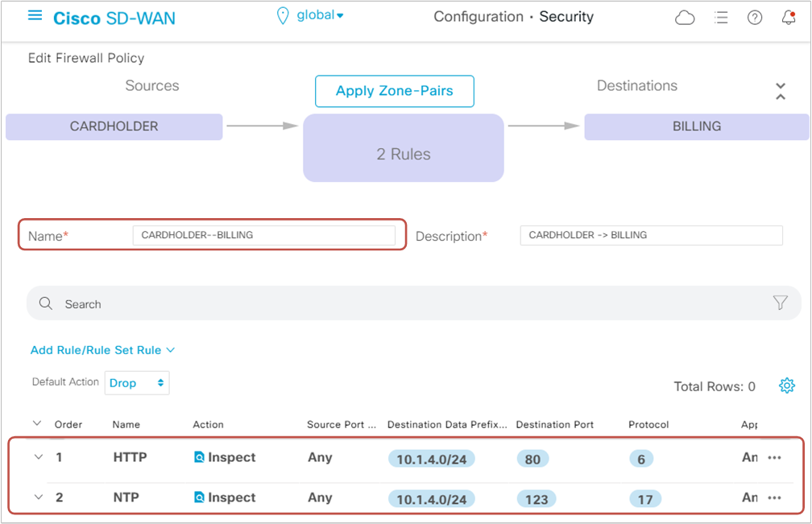Viewport: 812px width, 524px height.
Task: Click the Apply Zone-Pairs button
Action: tap(394, 91)
